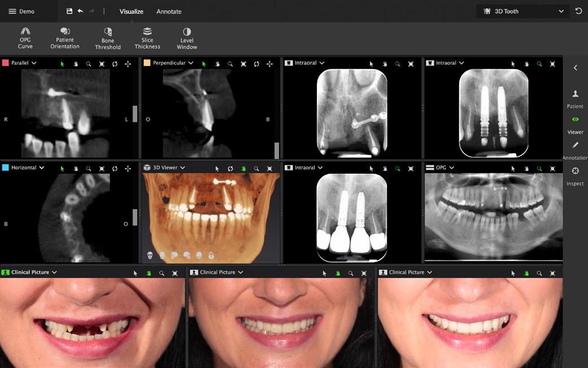Click the rotate icon in the Perpendicular view
Image resolution: width=588 pixels, height=368 pixels.
pyautogui.click(x=256, y=64)
